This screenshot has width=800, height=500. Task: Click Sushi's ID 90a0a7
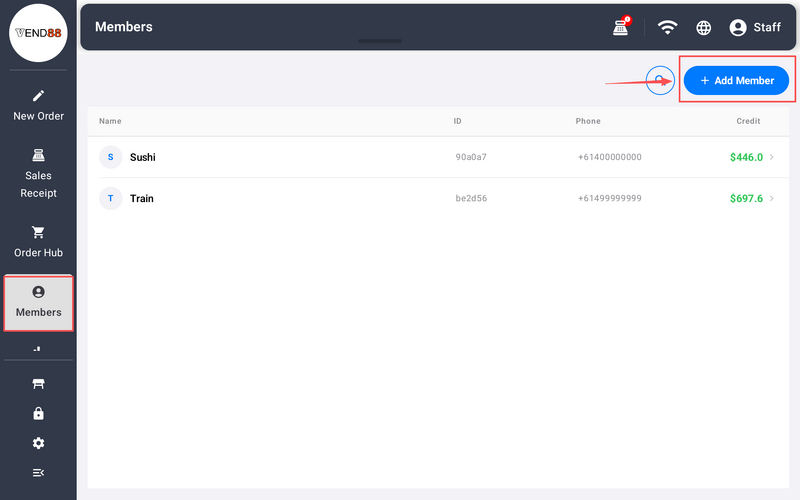[471, 157]
